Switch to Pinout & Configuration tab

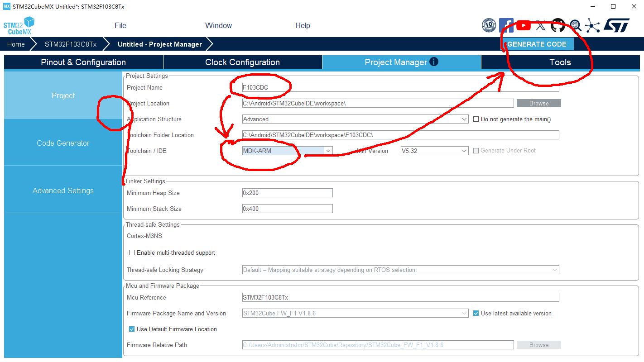point(83,62)
